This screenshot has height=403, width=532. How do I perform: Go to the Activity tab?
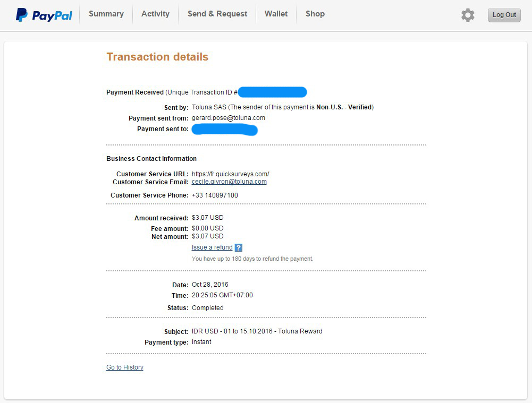point(155,14)
